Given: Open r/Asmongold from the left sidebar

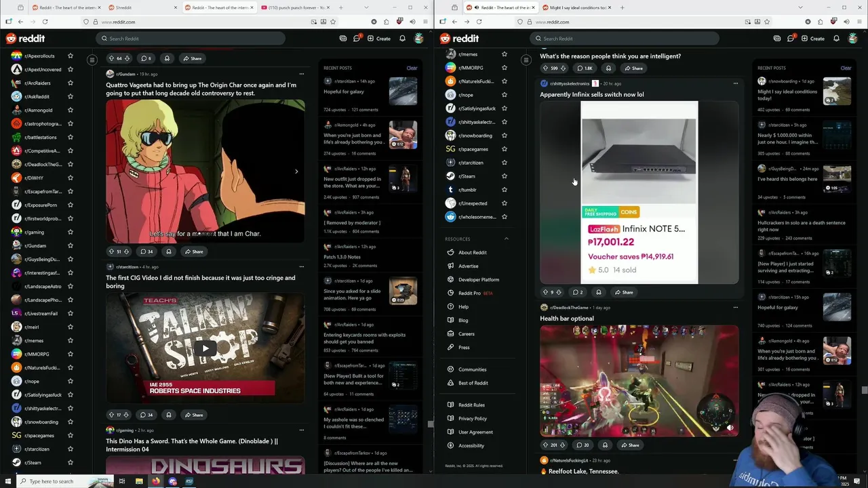Looking at the screenshot, I should click(x=39, y=110).
